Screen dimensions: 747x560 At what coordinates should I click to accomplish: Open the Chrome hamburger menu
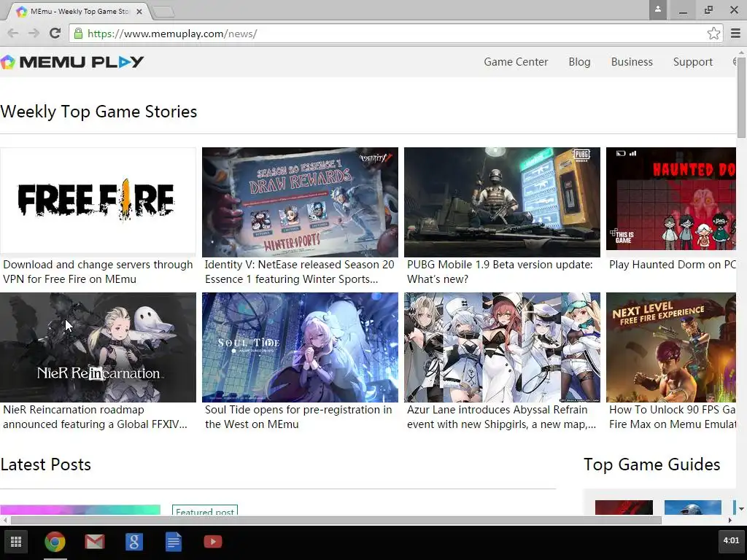click(735, 34)
